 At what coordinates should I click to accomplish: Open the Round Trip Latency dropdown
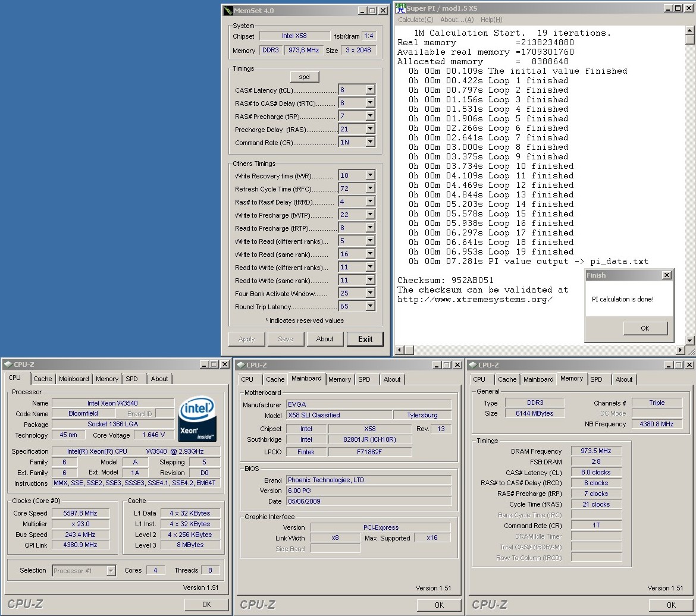point(370,306)
